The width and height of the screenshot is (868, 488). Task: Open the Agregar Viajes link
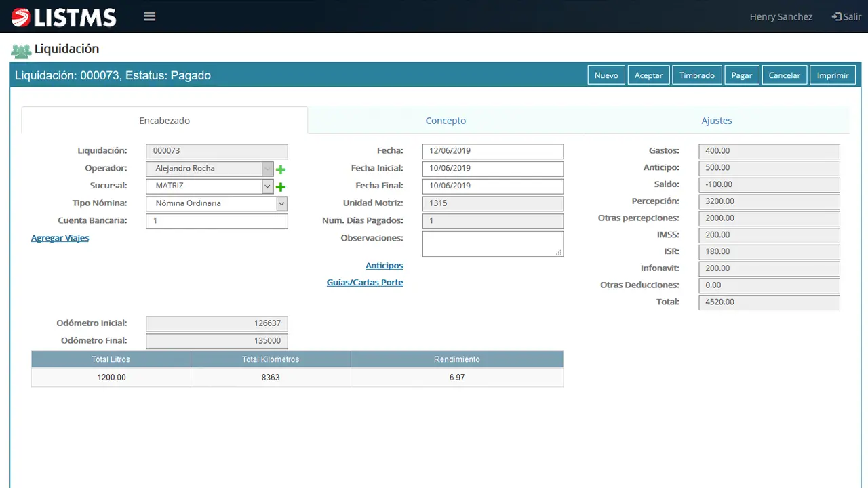[60, 238]
